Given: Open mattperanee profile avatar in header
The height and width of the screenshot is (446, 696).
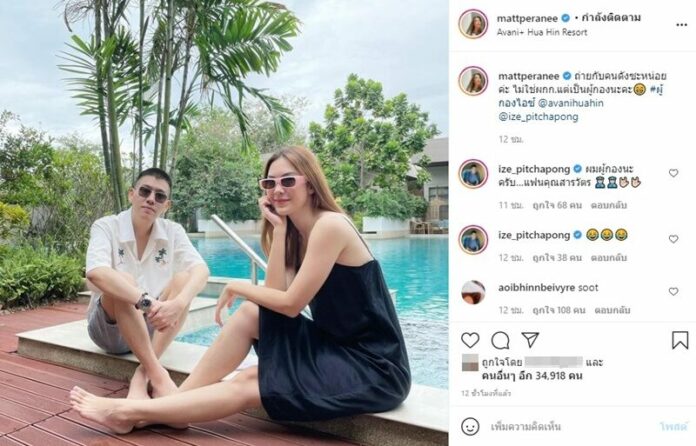Looking at the screenshot, I should click(x=473, y=24).
